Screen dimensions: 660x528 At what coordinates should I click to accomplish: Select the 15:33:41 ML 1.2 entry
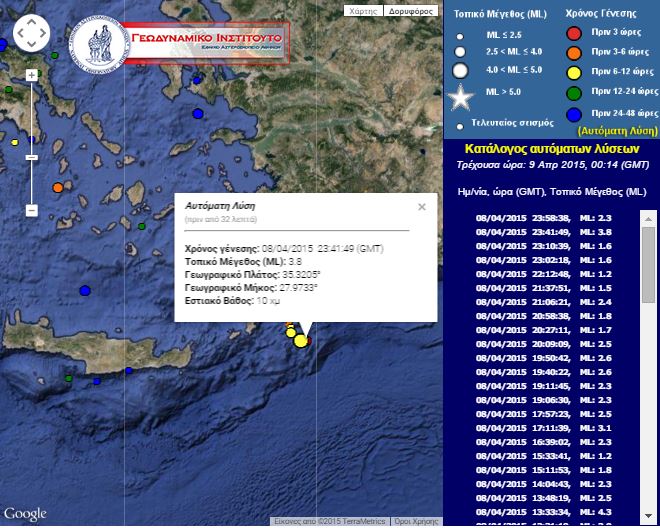point(543,456)
